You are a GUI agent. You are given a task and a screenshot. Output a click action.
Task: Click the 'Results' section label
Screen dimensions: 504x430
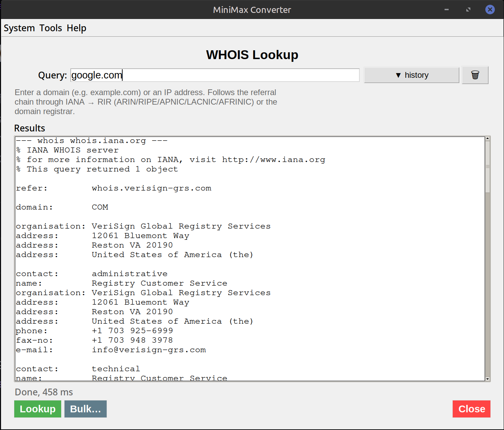tap(30, 128)
